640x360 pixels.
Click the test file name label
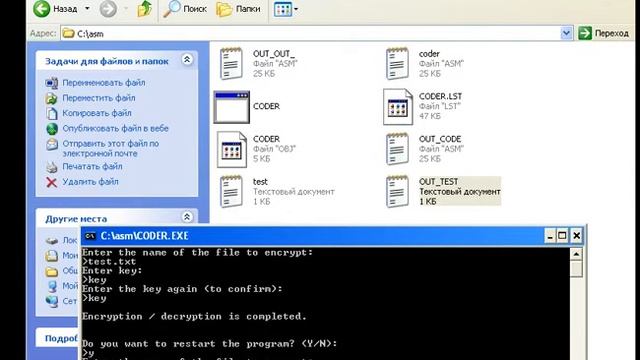point(260,182)
